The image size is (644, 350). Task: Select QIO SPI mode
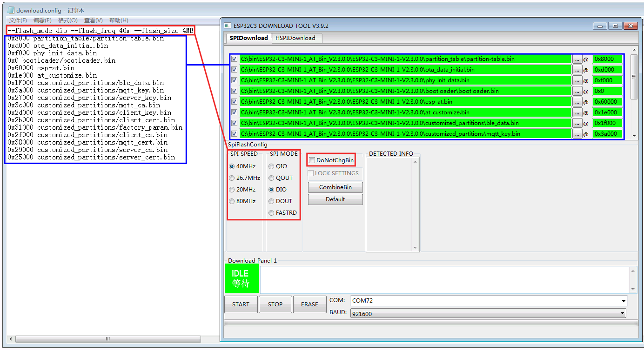(271, 166)
